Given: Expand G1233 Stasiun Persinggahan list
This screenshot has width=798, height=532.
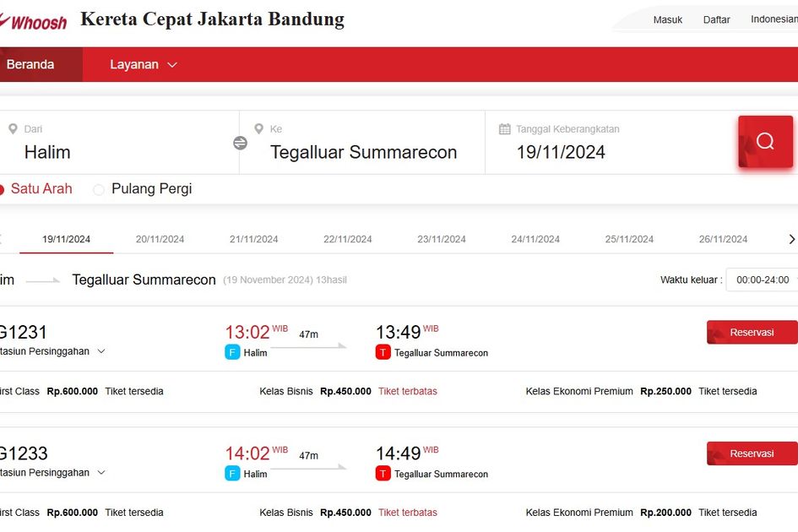Looking at the screenshot, I should [x=52, y=472].
